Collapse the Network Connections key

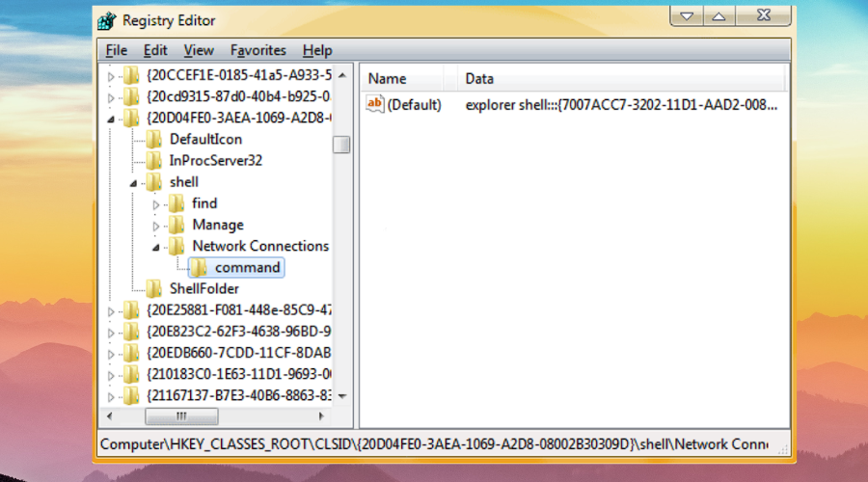[156, 247]
